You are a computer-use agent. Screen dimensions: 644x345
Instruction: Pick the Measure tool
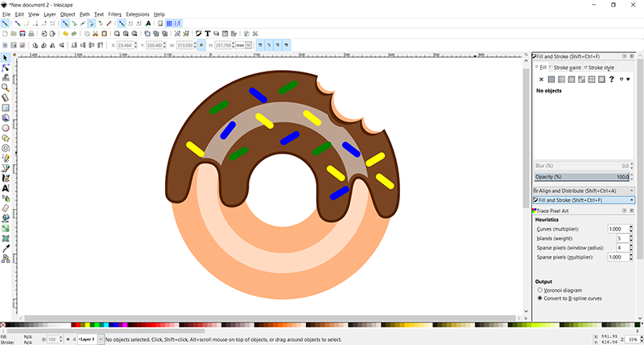click(6, 97)
